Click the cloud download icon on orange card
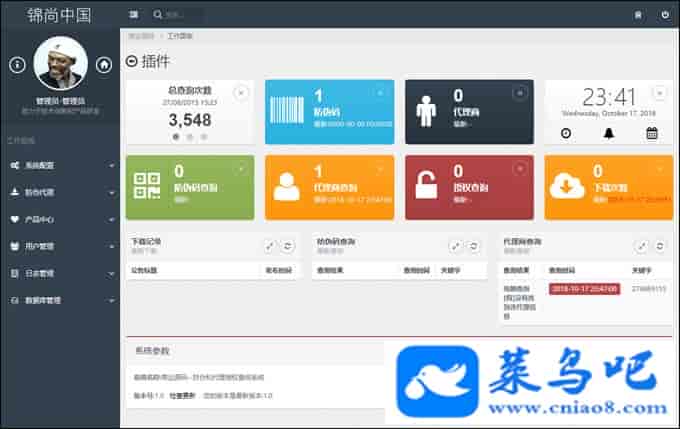This screenshot has width=680, height=429. pos(567,187)
